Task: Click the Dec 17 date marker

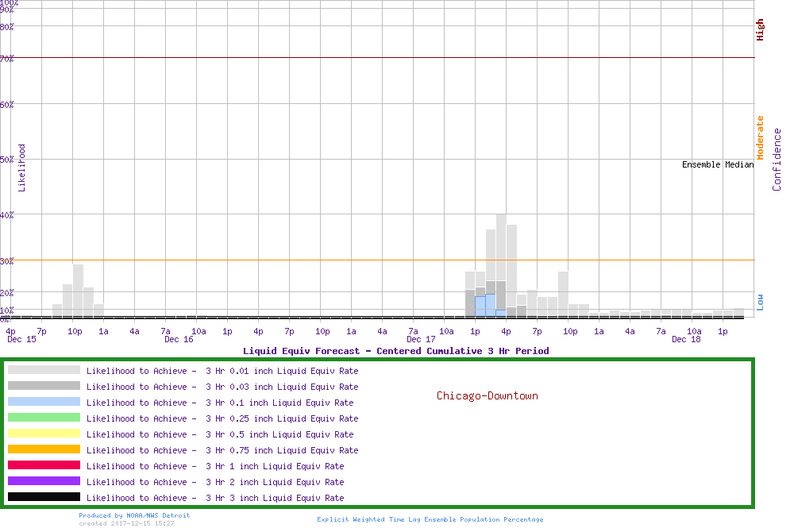Action: 420,340
